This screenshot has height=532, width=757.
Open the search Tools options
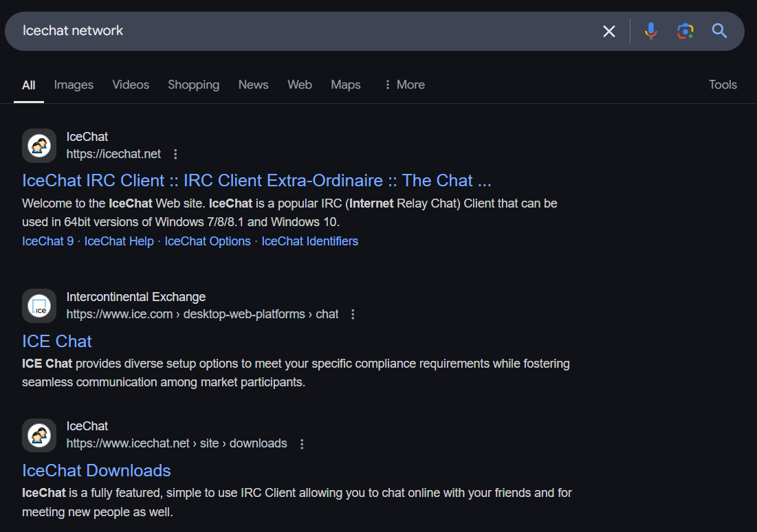723,85
